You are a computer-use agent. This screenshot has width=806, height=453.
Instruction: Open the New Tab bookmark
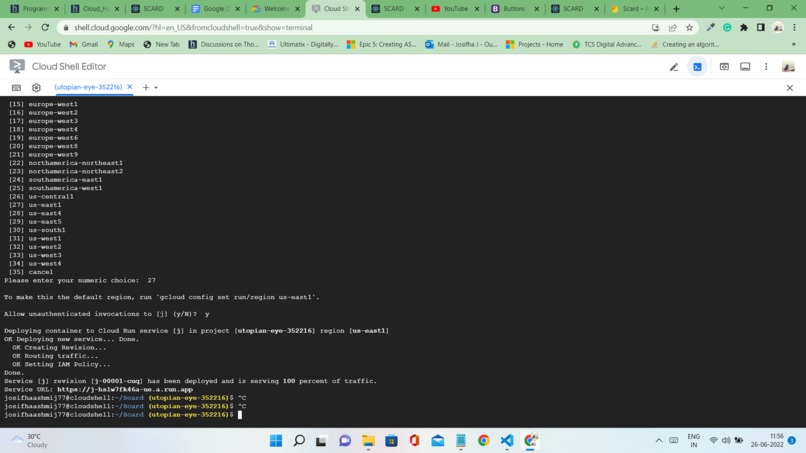pos(161,45)
